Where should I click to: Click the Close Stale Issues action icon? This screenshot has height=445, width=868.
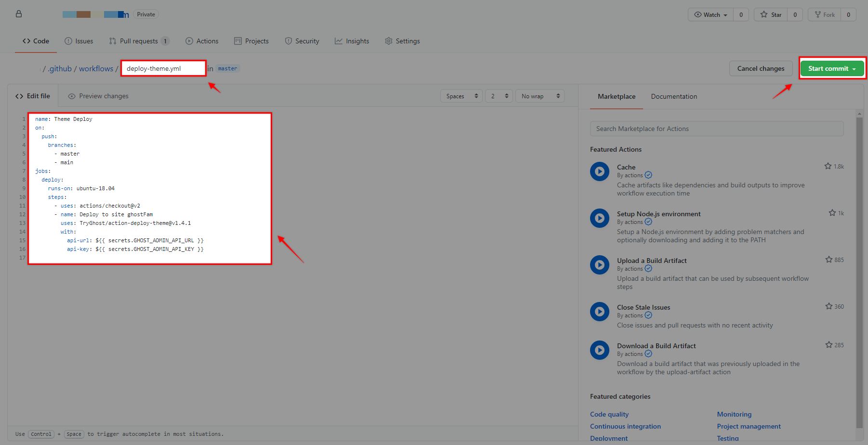click(x=600, y=312)
